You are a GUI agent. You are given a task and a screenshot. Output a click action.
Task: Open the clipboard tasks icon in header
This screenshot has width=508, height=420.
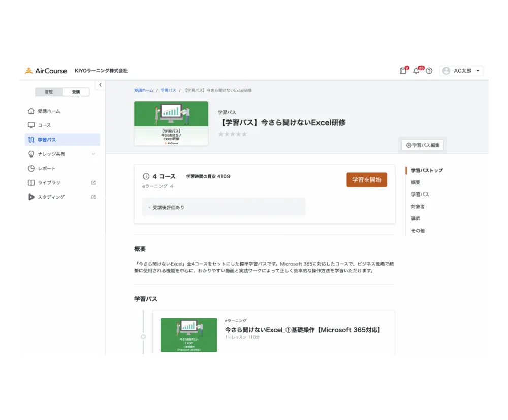click(x=403, y=71)
